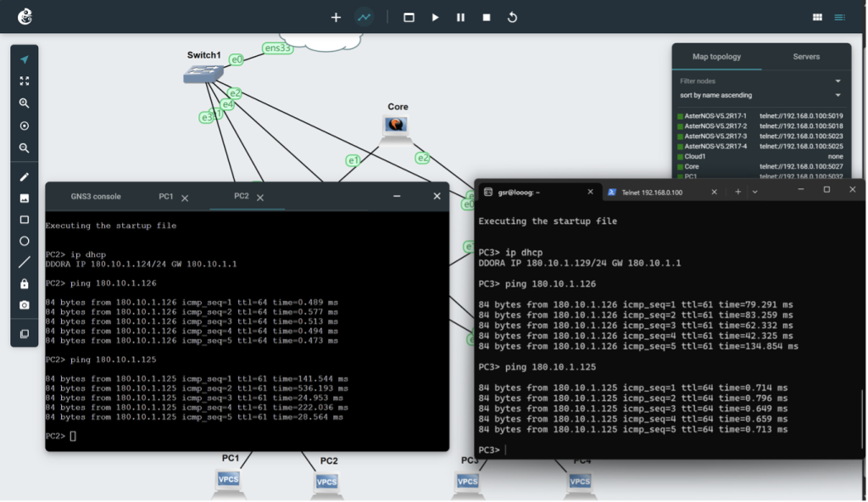Open the sort by name ascending dropdown
Viewport: 868px width, 502px height.
(x=760, y=95)
